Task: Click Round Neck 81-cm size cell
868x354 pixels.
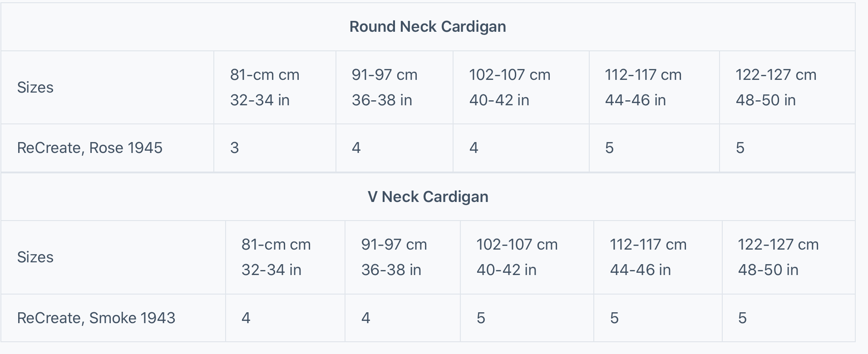Action: click(265, 87)
